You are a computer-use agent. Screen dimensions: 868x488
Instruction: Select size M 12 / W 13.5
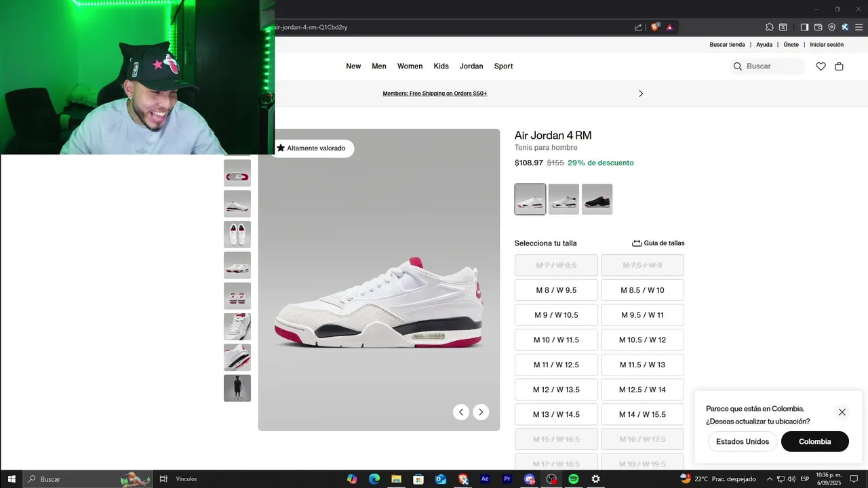(556, 390)
